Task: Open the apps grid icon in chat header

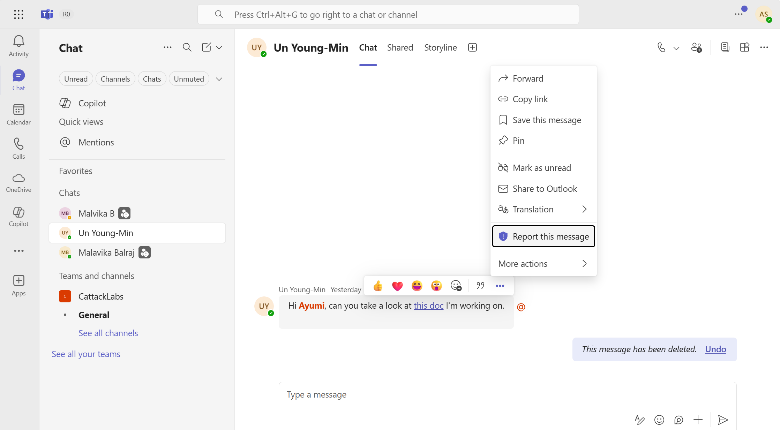Action: point(744,47)
